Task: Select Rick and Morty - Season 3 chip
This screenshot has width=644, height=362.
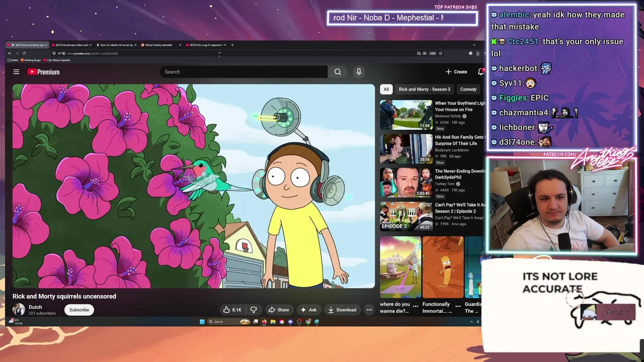Action: coord(425,89)
